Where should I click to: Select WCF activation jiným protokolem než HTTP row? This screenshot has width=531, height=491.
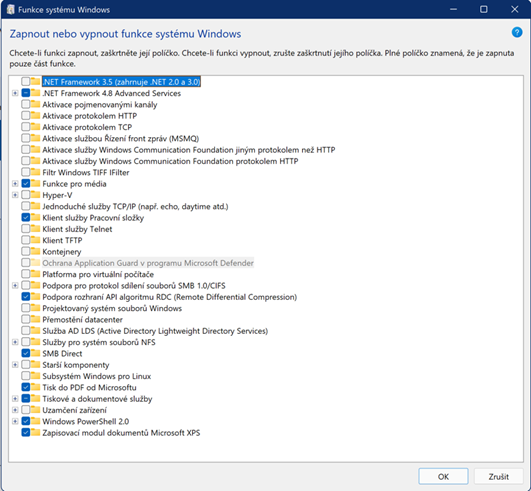[189, 150]
